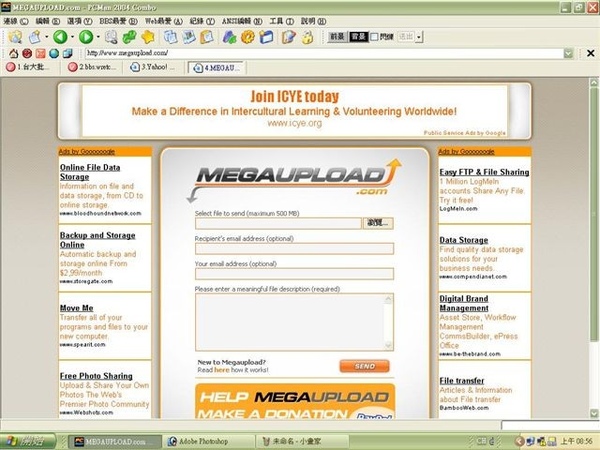Open dropdown arrow beside new document icon
Viewport: 600px width, 450px height.
click(47, 37)
